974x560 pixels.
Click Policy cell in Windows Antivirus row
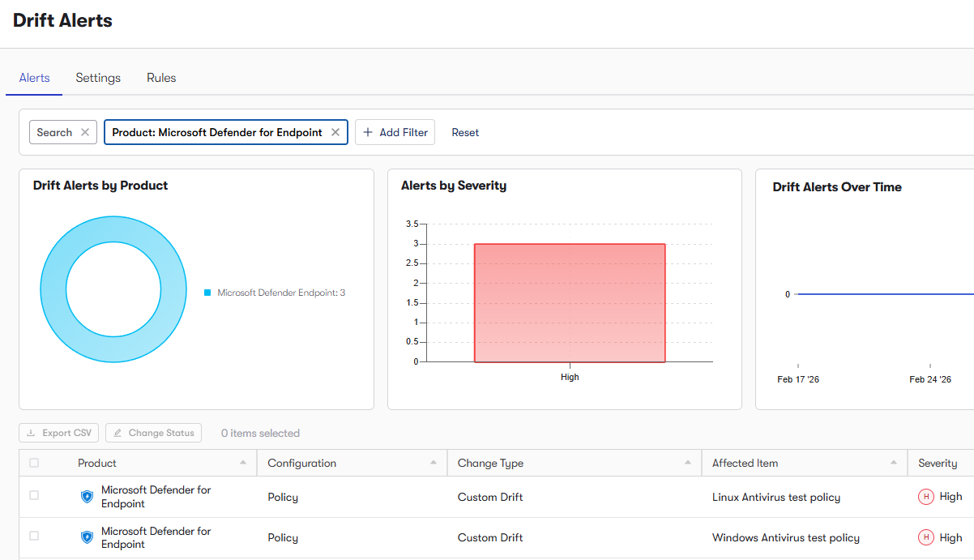coord(283,537)
